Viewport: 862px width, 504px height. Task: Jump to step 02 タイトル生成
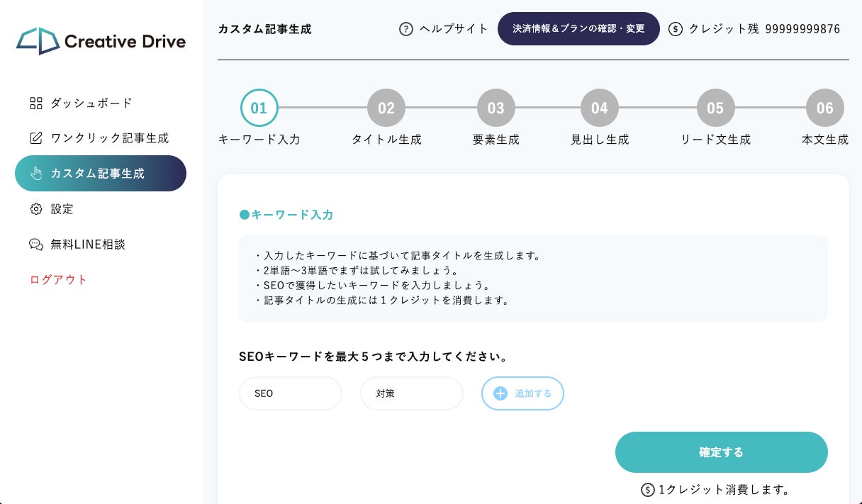[x=386, y=108]
